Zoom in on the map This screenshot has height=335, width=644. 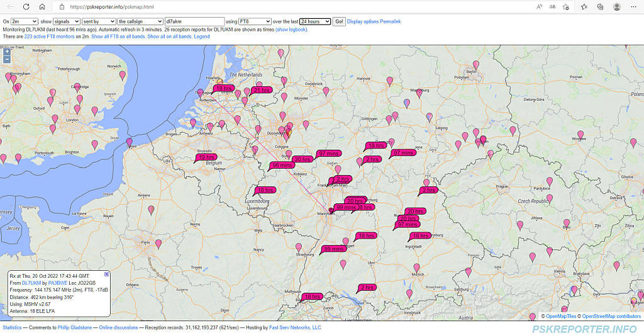[7, 52]
